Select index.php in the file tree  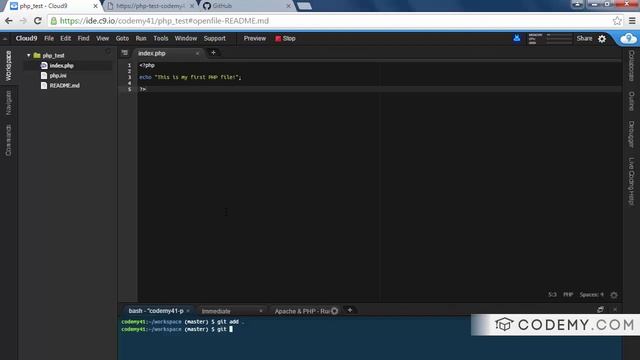coord(61,65)
